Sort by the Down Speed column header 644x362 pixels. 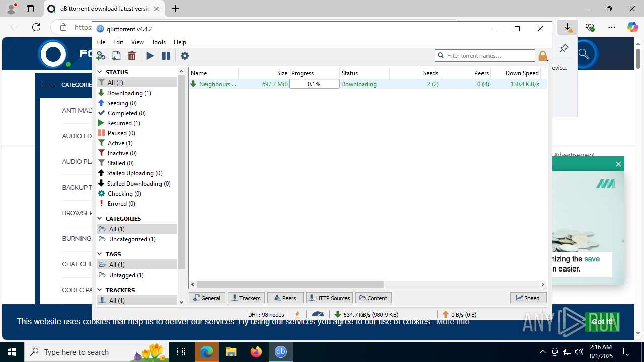(x=516, y=73)
